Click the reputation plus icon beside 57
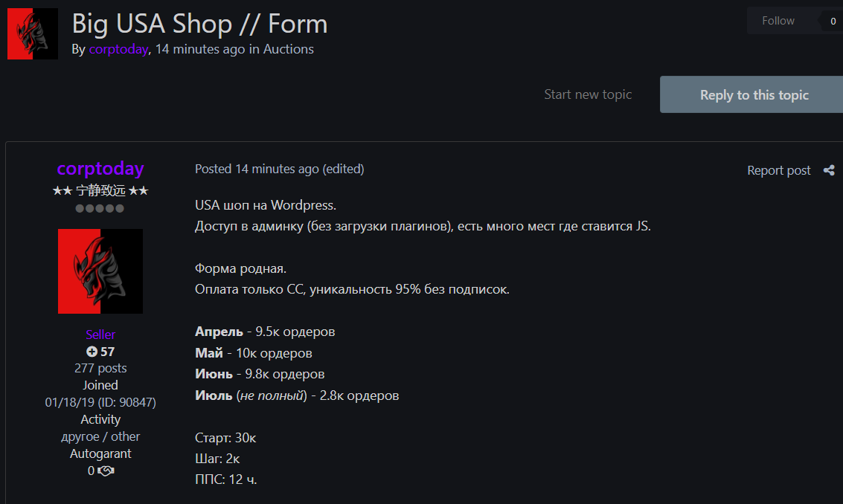Viewport: 843px width, 504px height. click(x=92, y=352)
